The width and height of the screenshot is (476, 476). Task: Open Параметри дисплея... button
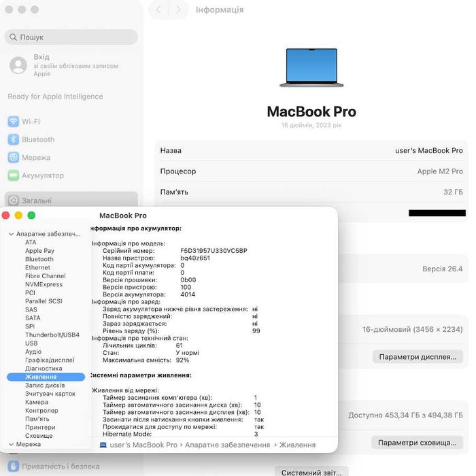pyautogui.click(x=418, y=357)
